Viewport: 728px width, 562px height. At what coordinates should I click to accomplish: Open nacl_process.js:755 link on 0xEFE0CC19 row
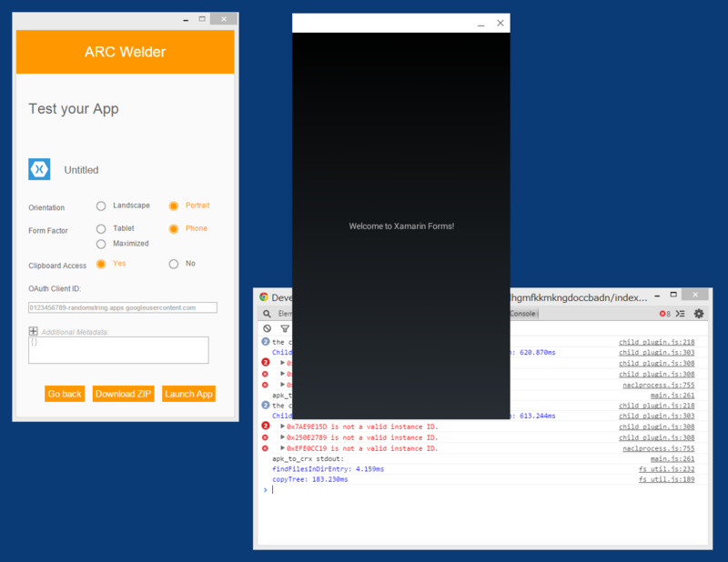click(x=658, y=448)
